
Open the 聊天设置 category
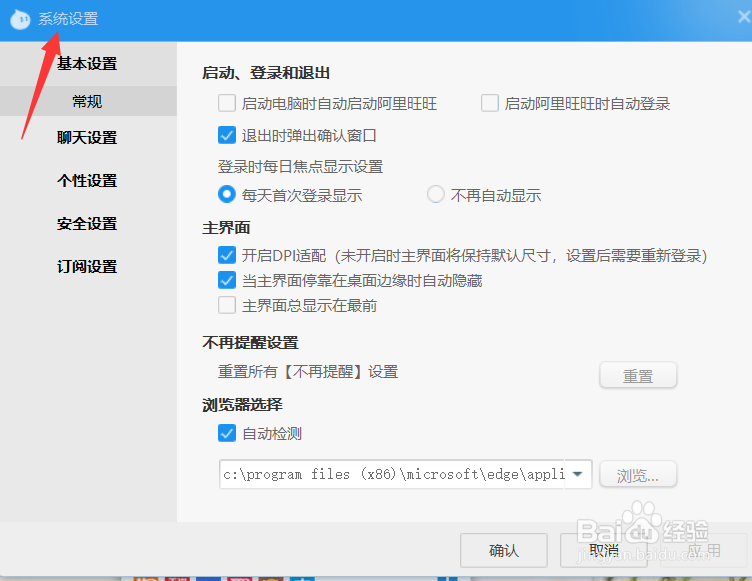click(87, 138)
